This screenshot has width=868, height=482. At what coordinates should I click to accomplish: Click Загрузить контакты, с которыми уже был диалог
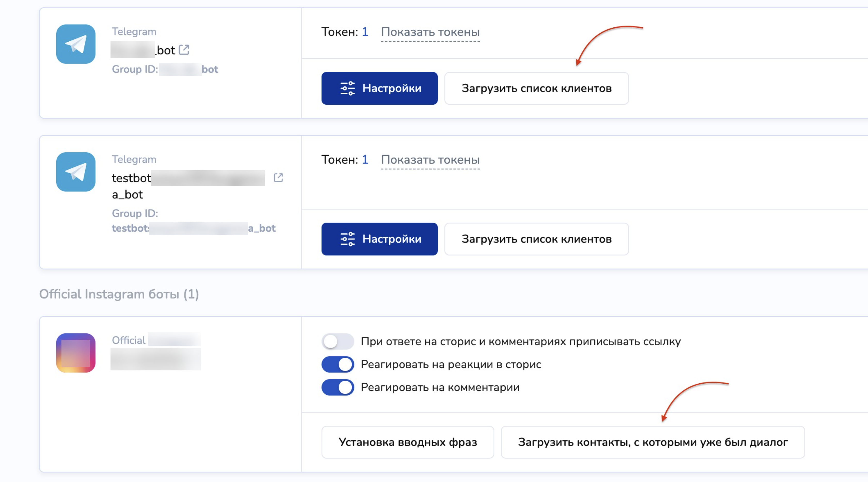tap(652, 442)
